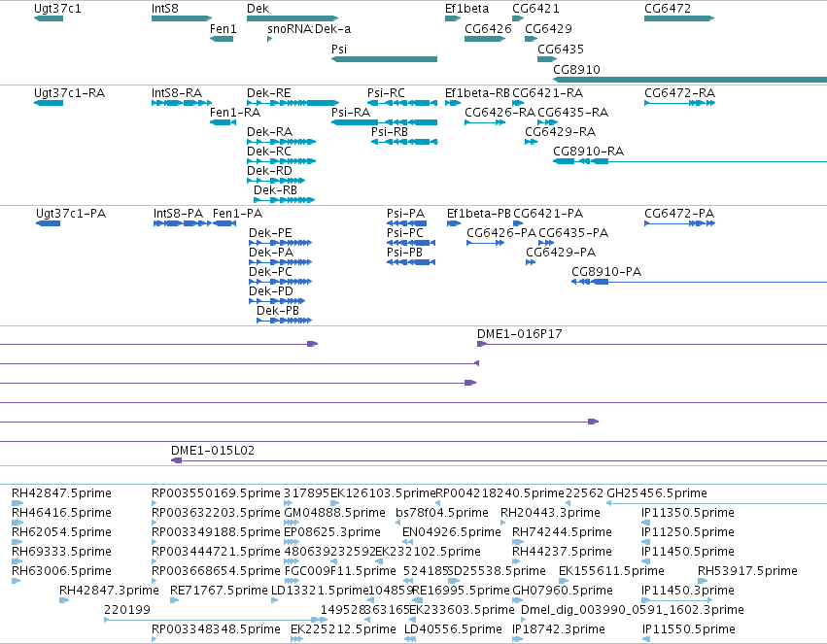Select the LD40556.5prime EST label
The width and height of the screenshot is (827, 644).
coord(453,629)
